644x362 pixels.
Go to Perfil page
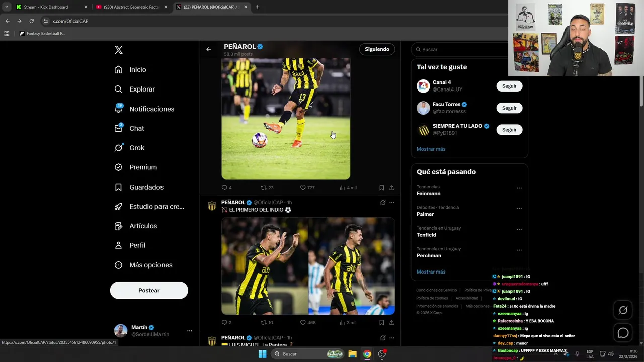point(130,245)
